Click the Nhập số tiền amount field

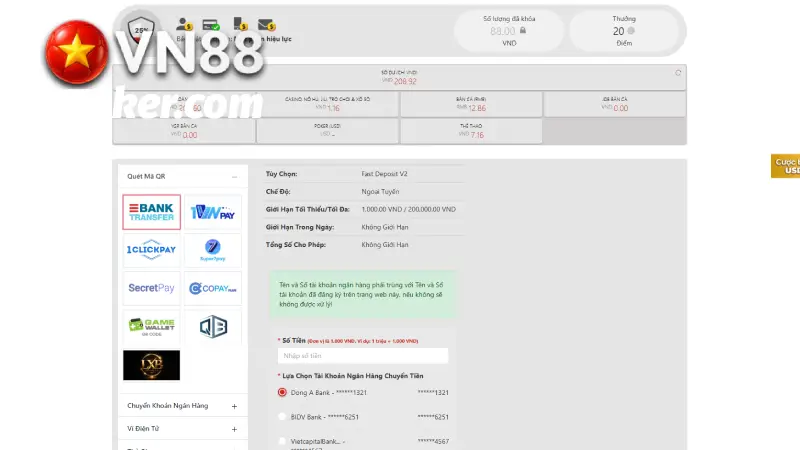pyautogui.click(x=363, y=356)
